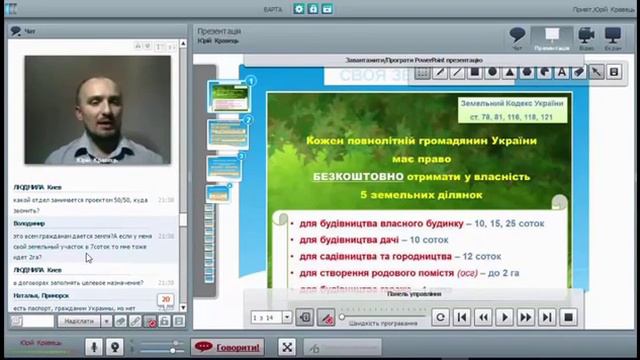Go back with the rewind button
This screenshot has width=640, height=360.
tap(483, 317)
